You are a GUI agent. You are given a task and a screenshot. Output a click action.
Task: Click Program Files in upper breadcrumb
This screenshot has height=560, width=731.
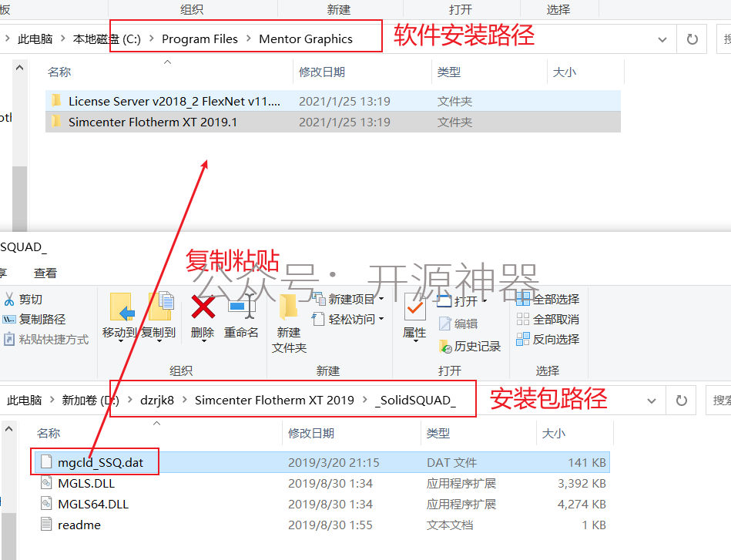click(200, 39)
